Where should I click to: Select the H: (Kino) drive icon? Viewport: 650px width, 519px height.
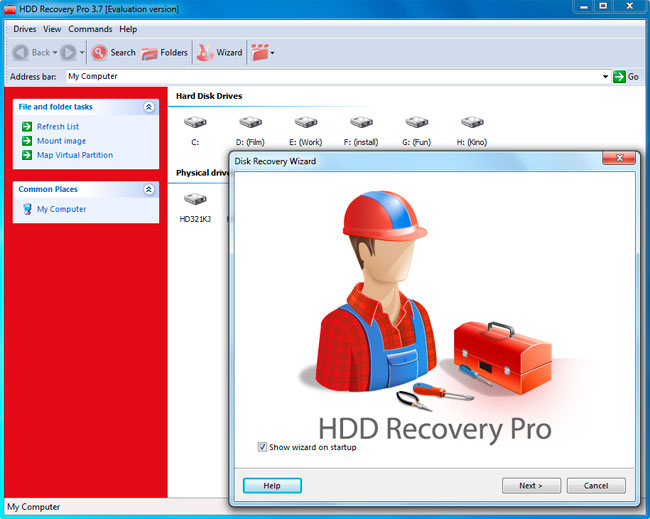[472, 124]
